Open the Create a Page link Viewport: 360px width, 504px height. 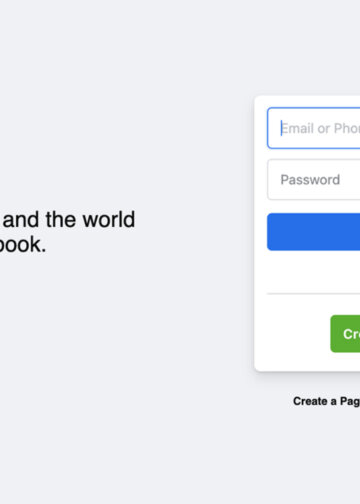pos(327,401)
